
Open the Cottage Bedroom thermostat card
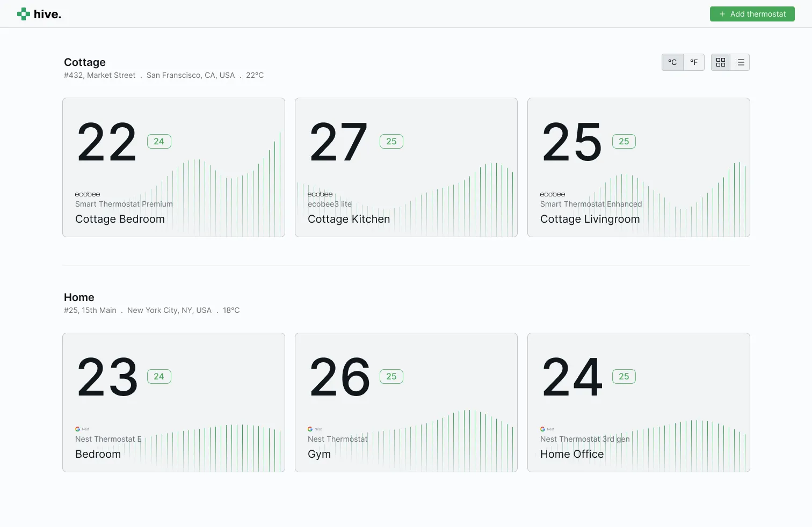pyautogui.click(x=173, y=167)
